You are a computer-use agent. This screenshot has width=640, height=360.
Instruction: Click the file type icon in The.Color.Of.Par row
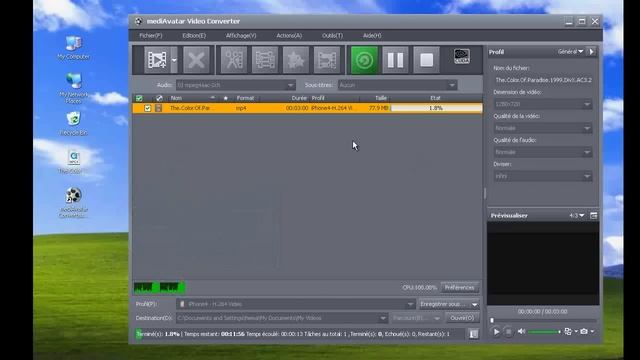pos(159,108)
